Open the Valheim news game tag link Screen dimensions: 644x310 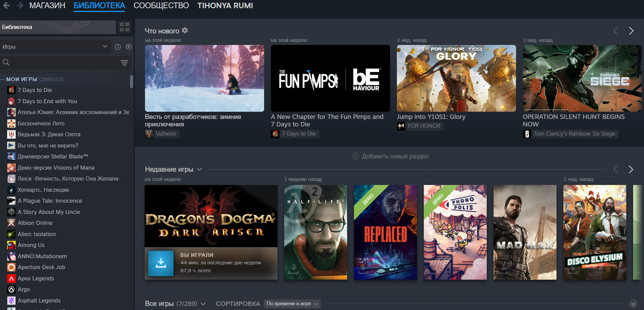click(162, 134)
